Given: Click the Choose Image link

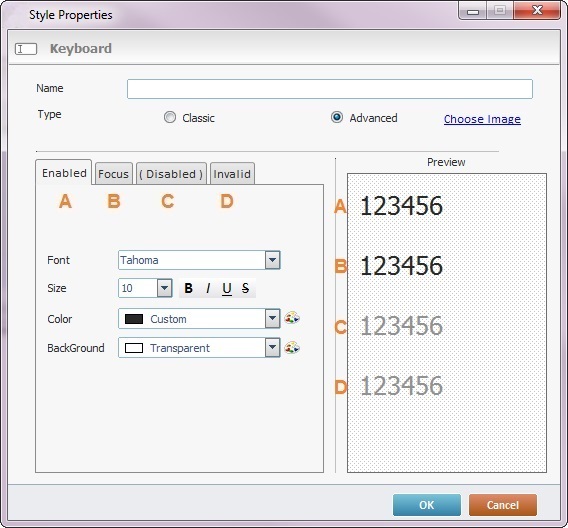Looking at the screenshot, I should [482, 119].
